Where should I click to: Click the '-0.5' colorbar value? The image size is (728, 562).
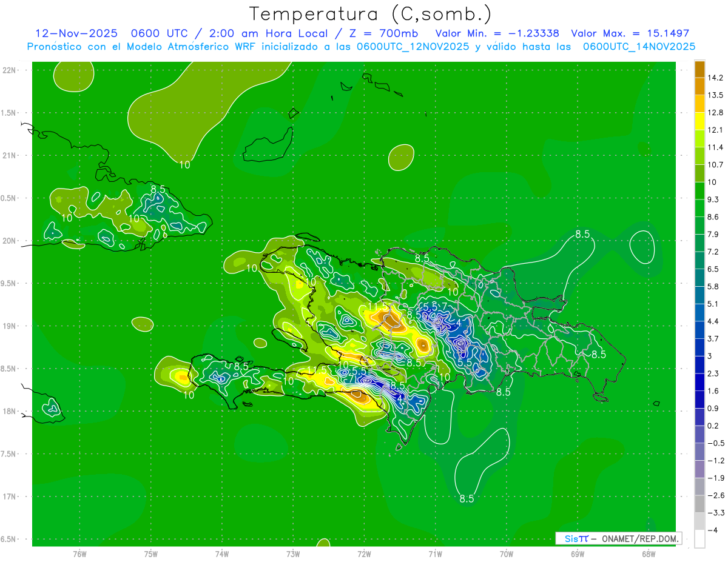[x=715, y=443]
